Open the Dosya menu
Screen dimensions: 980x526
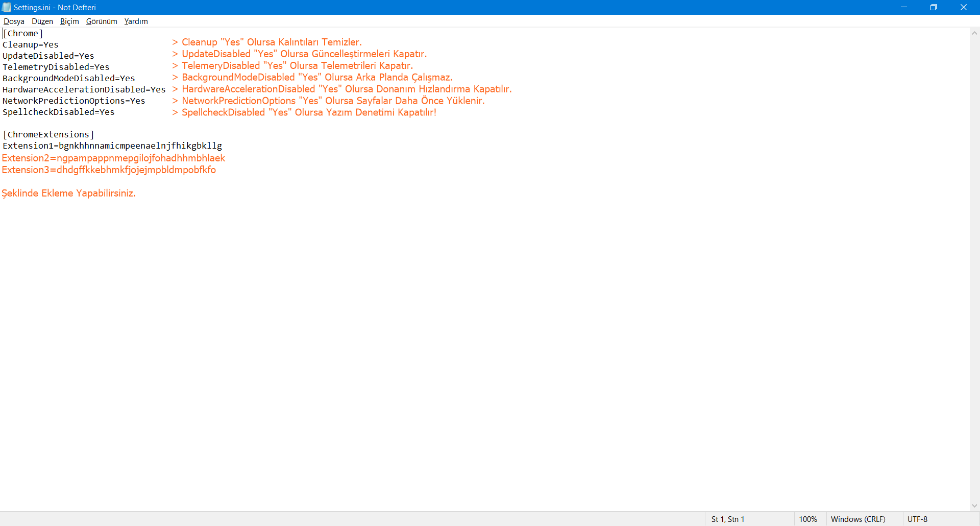[x=14, y=21]
